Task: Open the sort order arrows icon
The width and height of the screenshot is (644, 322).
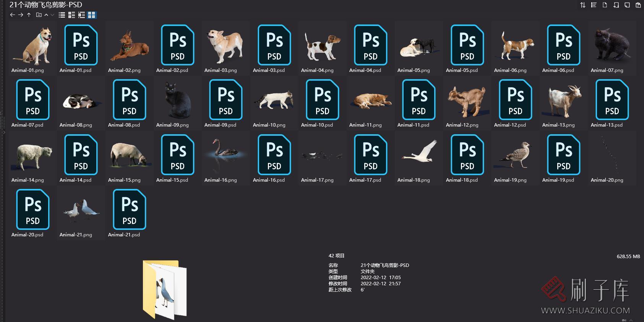Action: pyautogui.click(x=582, y=5)
